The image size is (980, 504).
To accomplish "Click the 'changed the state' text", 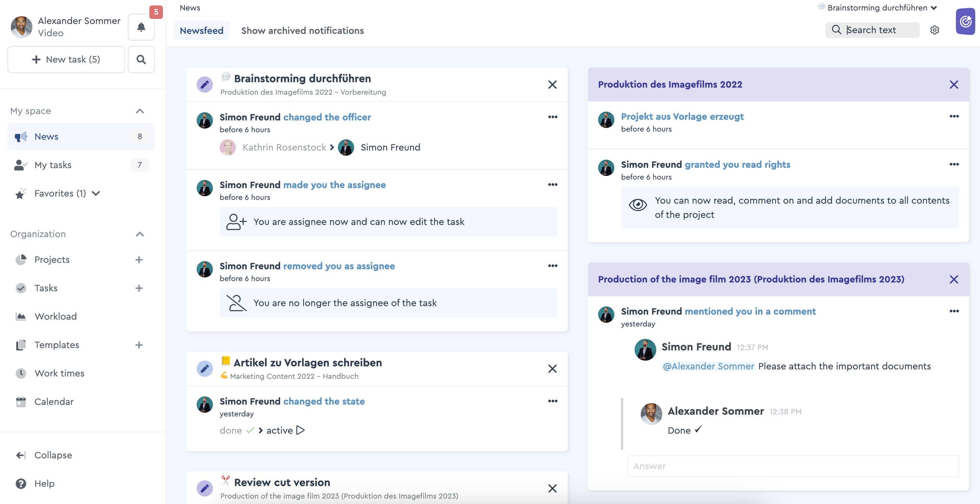I will (x=324, y=401).
